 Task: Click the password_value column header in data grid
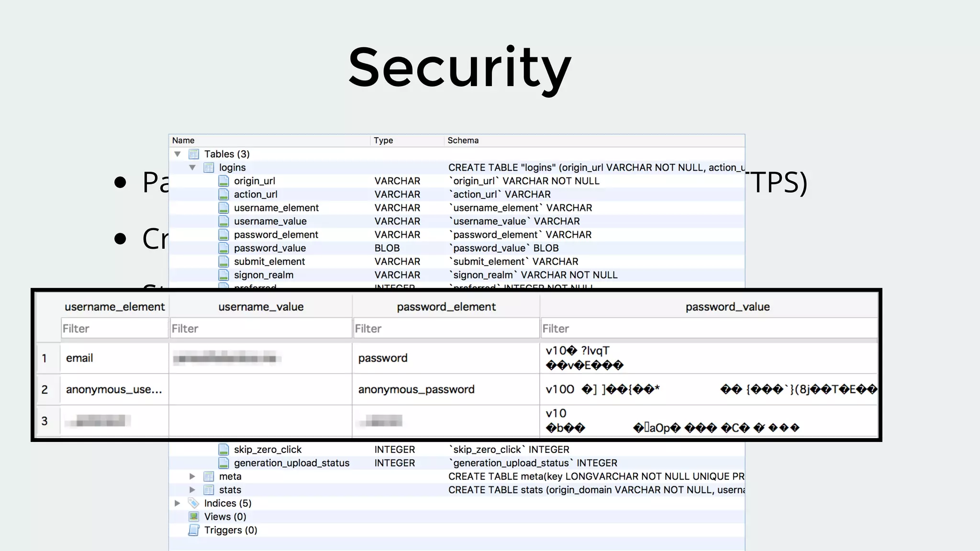click(709, 307)
